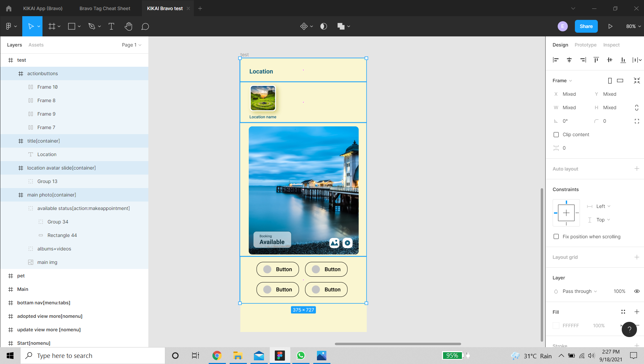This screenshot has width=644, height=364.
Task: Click Align horizontal centers icon
Action: [569, 60]
